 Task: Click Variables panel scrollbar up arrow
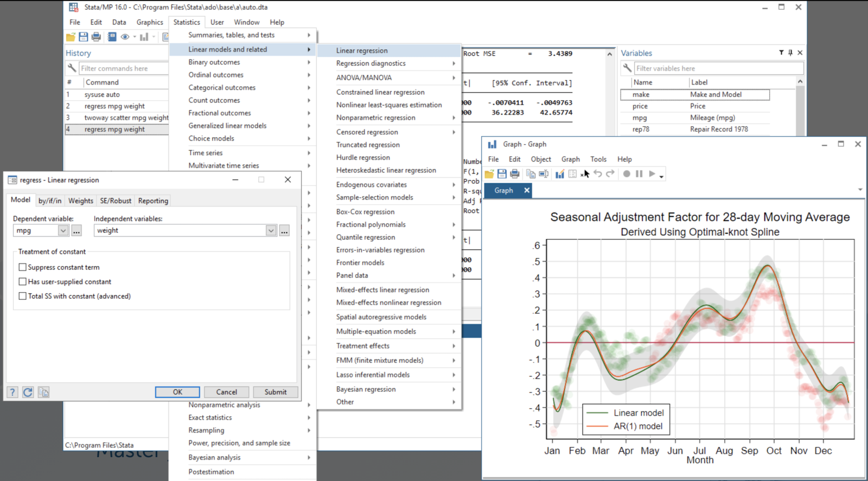click(x=800, y=81)
